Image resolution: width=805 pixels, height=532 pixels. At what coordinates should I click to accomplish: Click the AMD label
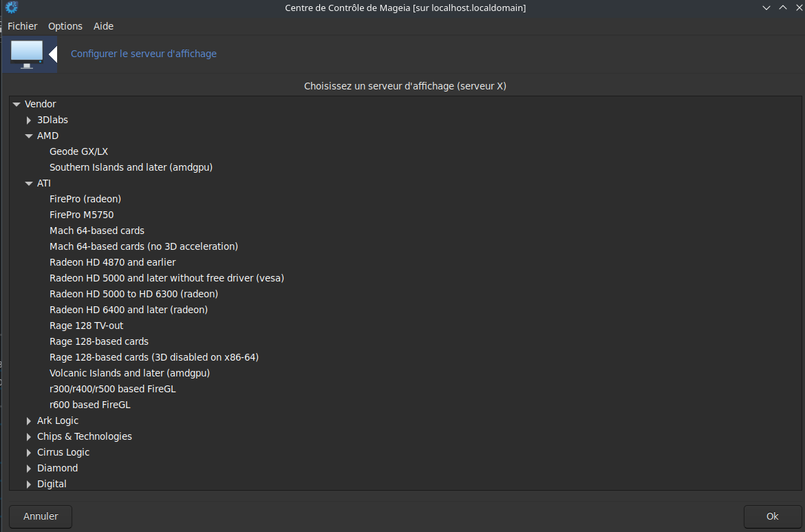coord(47,136)
